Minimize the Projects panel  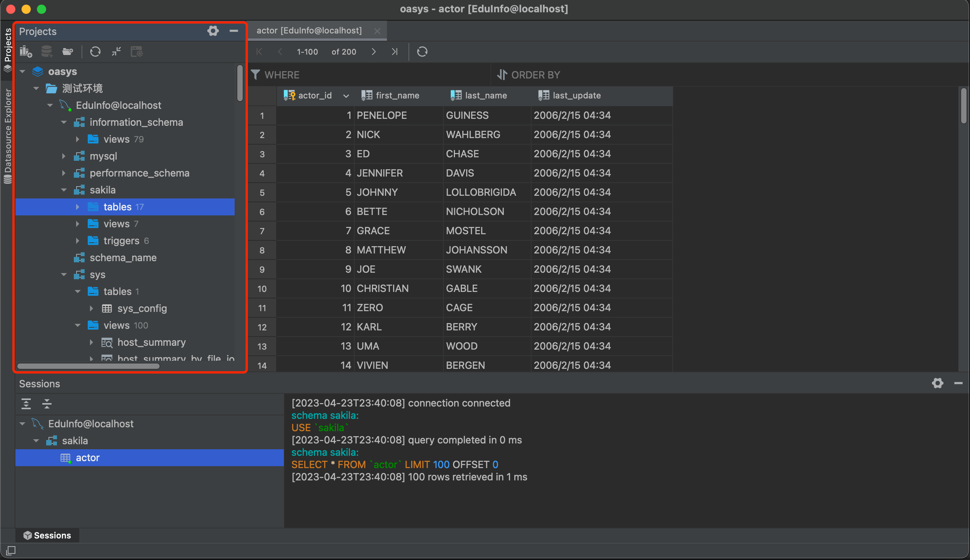coord(233,31)
